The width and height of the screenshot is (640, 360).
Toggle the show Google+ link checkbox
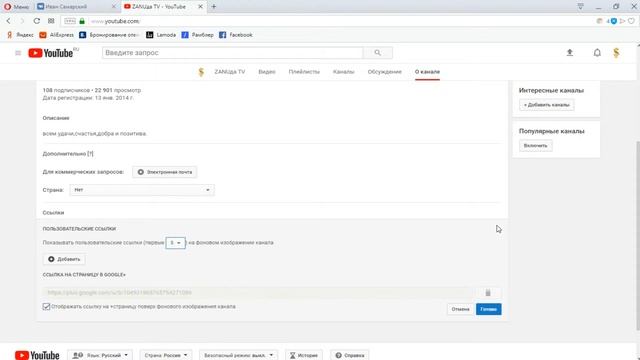[46, 307]
